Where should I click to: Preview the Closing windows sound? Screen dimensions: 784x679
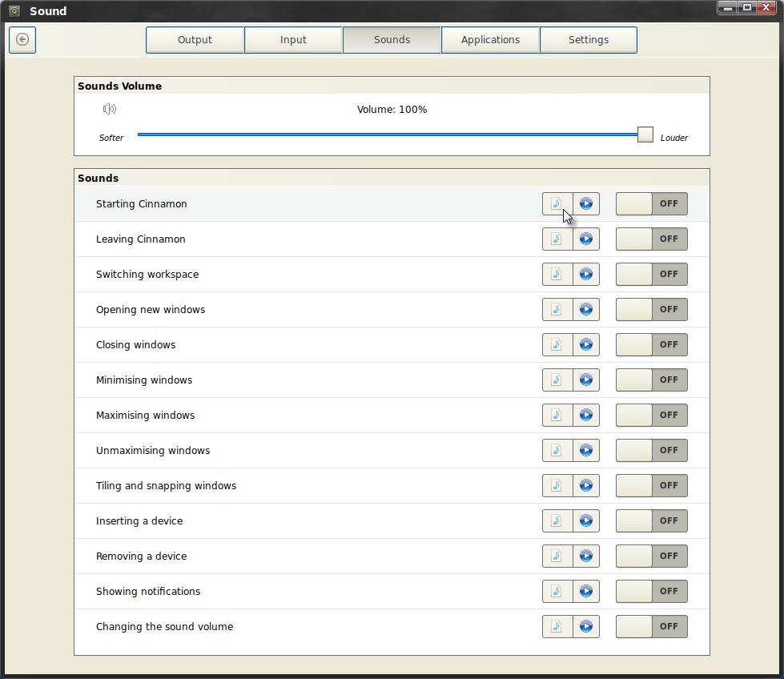pos(586,344)
